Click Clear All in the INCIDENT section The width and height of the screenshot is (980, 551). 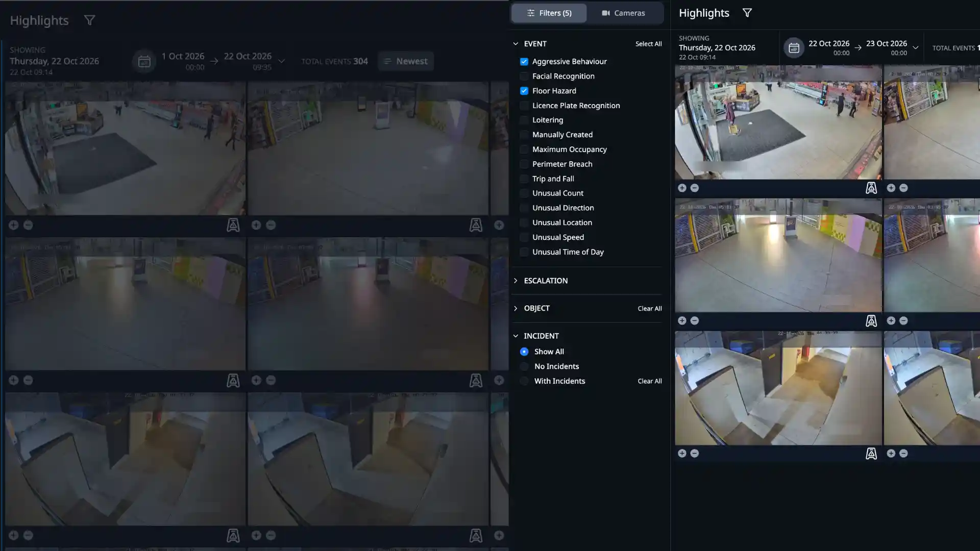tap(649, 381)
